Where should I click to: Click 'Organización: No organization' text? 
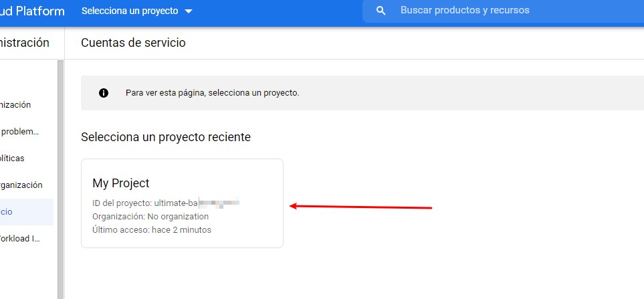(x=150, y=217)
